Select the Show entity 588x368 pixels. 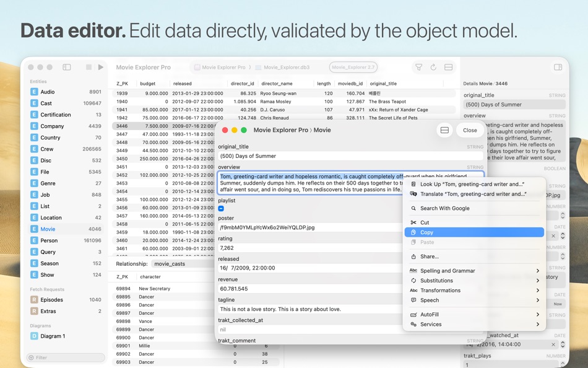pos(66,275)
